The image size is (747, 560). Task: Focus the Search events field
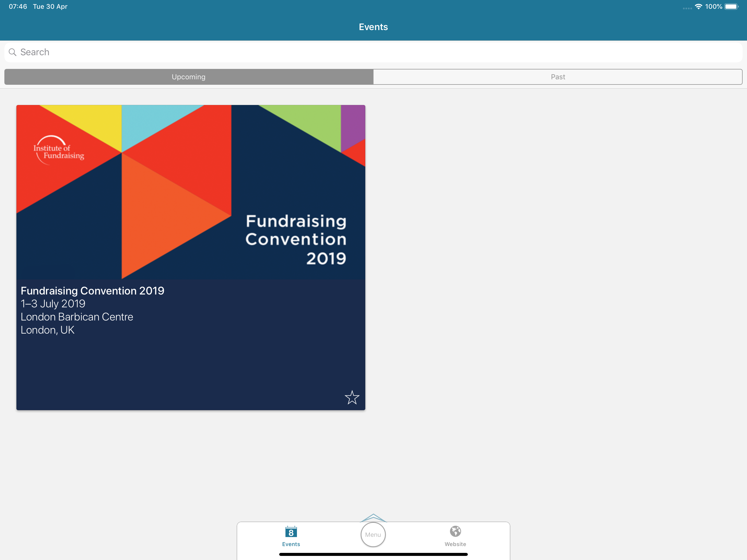(x=373, y=52)
